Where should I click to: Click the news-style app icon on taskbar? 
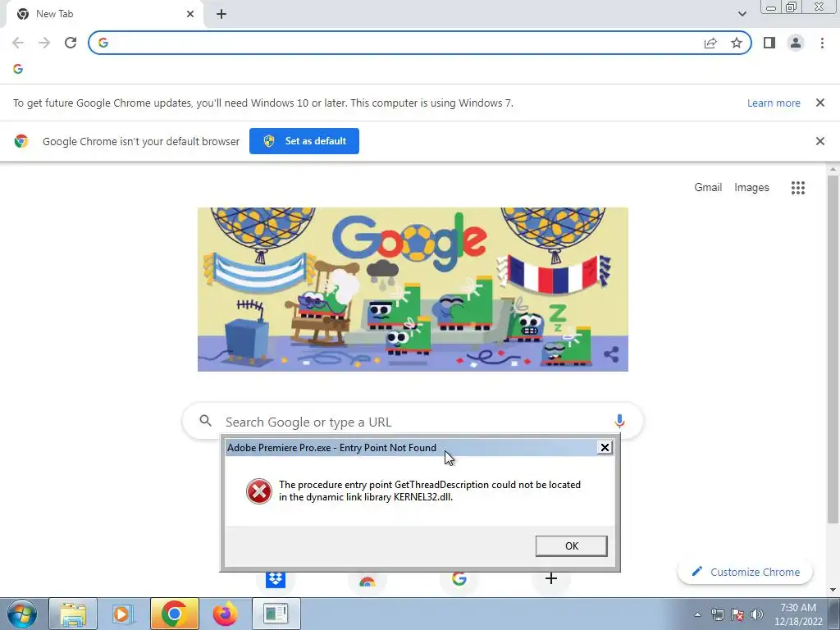click(276, 614)
